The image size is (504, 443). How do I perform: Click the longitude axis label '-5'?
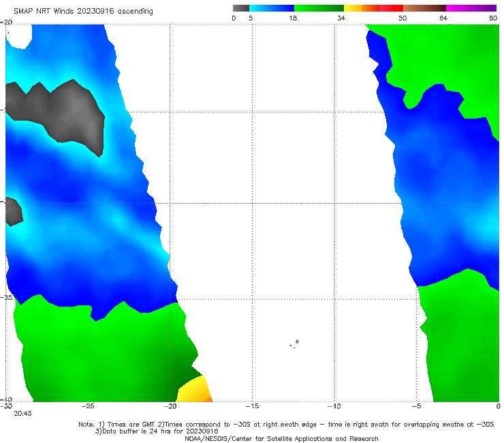pyautogui.click(x=416, y=406)
